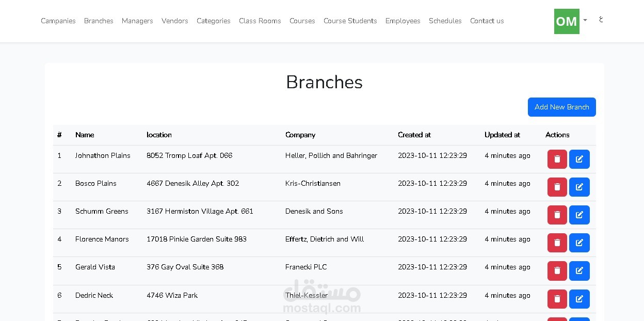Click the location column header
This screenshot has height=321, width=644.
(159, 135)
